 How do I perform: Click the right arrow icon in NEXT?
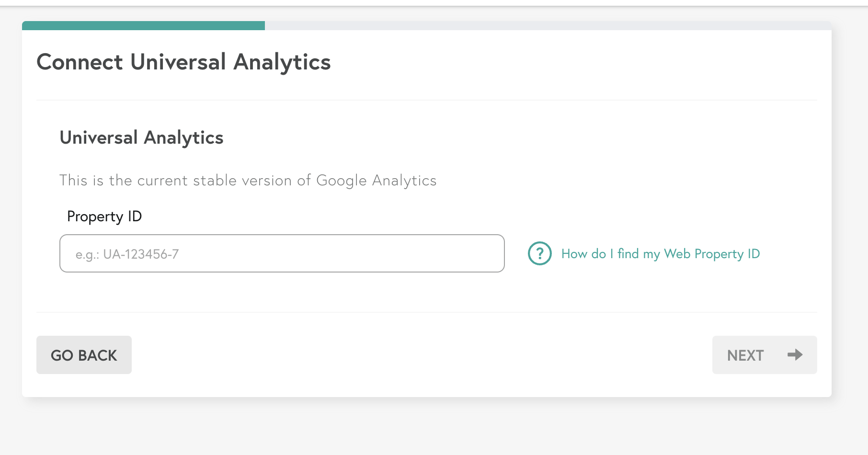(795, 355)
